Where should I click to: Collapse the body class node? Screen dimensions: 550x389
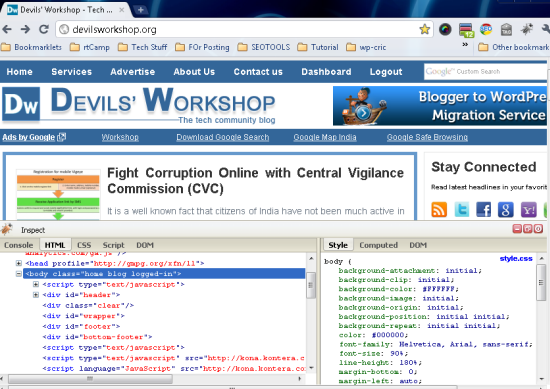tap(19, 274)
